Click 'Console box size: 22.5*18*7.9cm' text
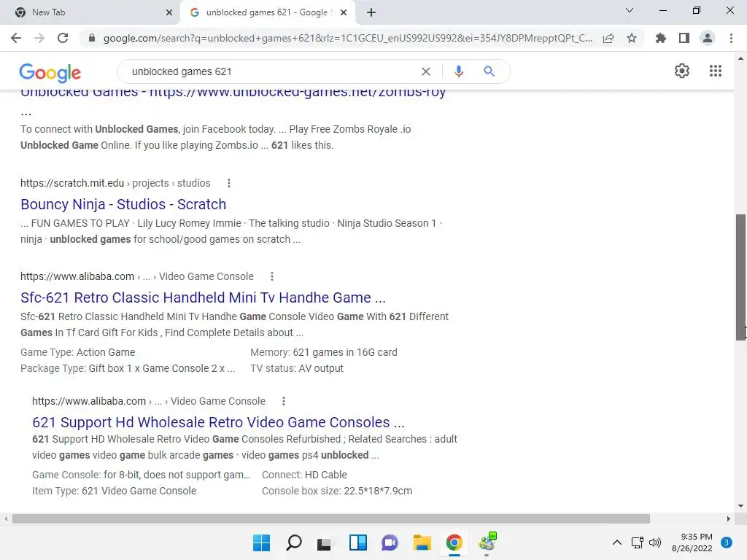This screenshot has width=747, height=560. 337,491
